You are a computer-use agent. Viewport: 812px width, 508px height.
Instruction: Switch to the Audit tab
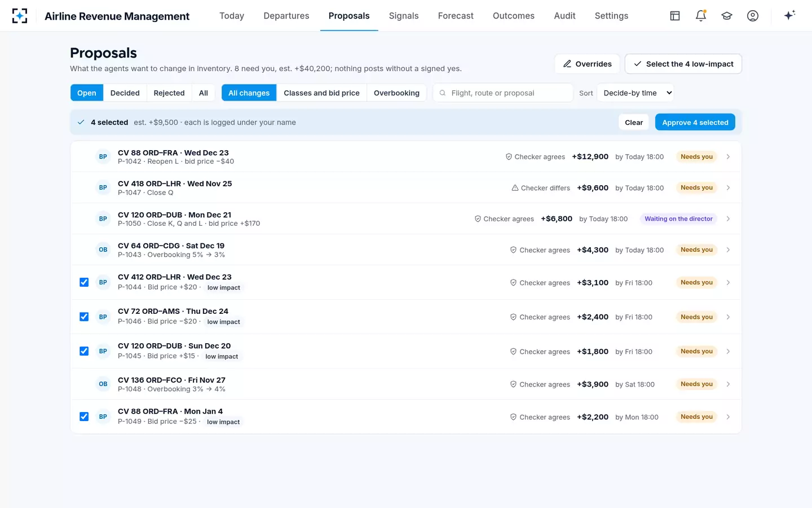coord(564,16)
